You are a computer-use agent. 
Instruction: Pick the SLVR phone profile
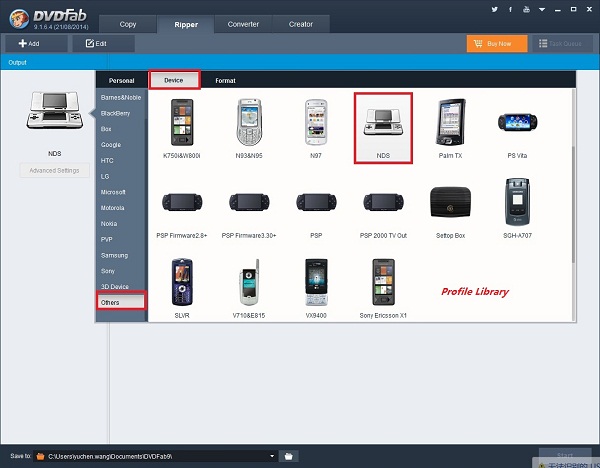182,289
